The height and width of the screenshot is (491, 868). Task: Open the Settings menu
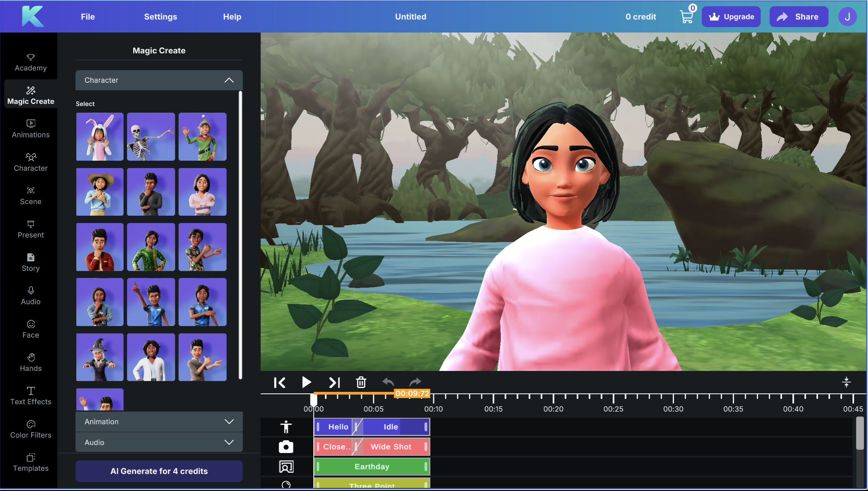click(160, 17)
